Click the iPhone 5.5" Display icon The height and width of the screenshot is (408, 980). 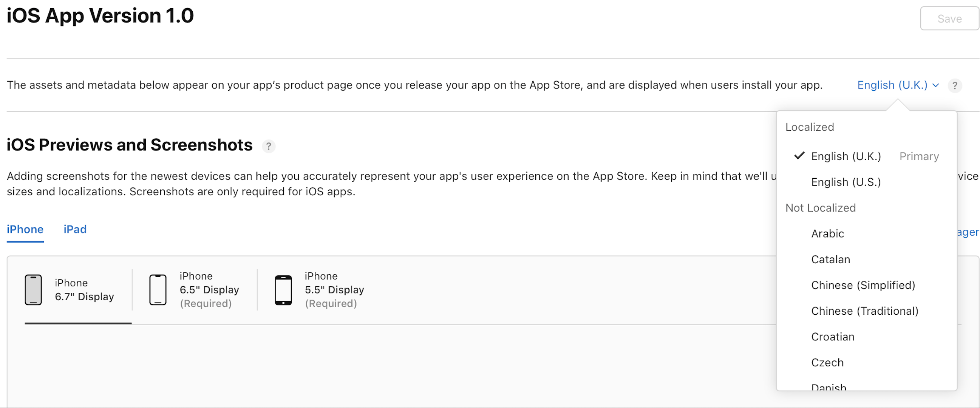283,289
